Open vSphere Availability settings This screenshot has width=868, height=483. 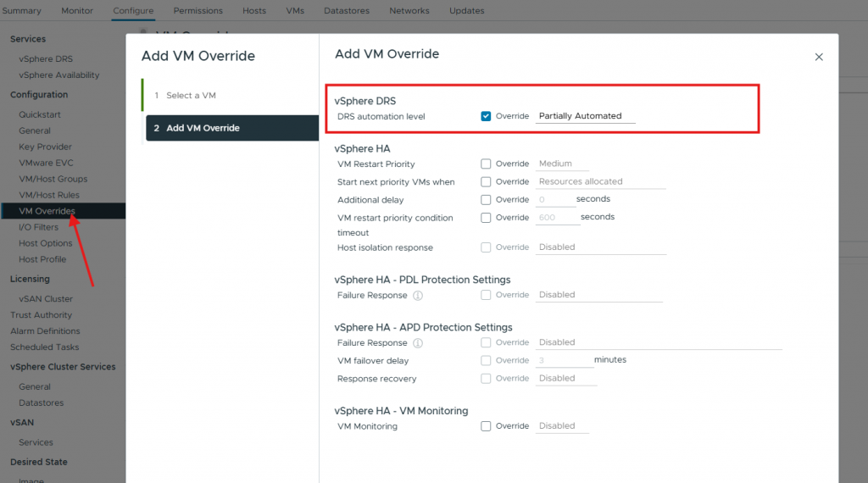[x=59, y=75]
